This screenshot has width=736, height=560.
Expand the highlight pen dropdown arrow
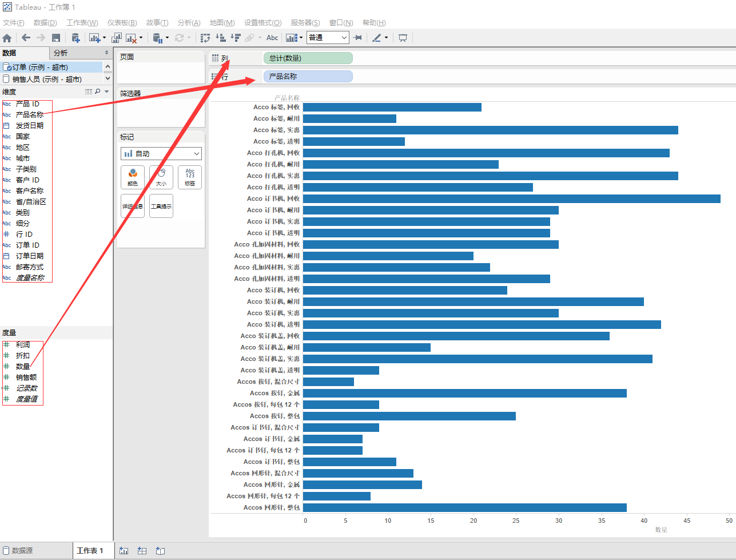[x=386, y=38]
